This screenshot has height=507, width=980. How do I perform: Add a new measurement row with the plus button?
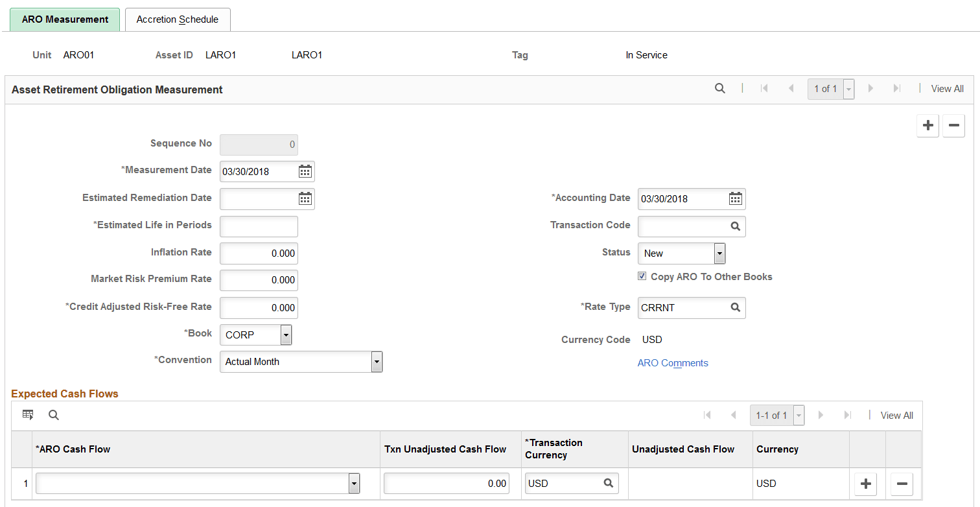point(927,125)
